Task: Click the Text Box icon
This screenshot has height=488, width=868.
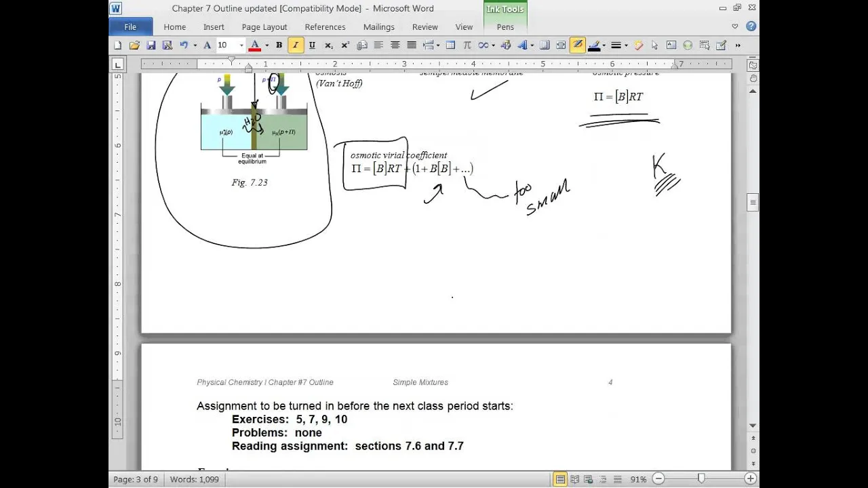Action: click(x=671, y=45)
